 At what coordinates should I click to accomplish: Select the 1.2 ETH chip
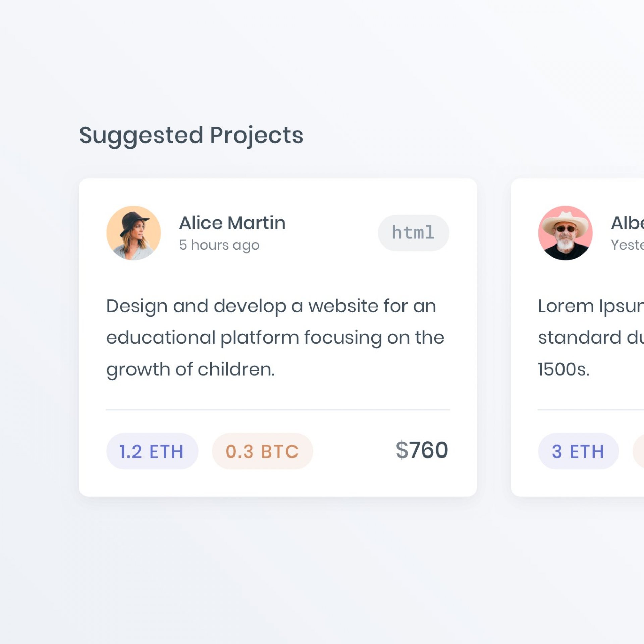coord(152,451)
